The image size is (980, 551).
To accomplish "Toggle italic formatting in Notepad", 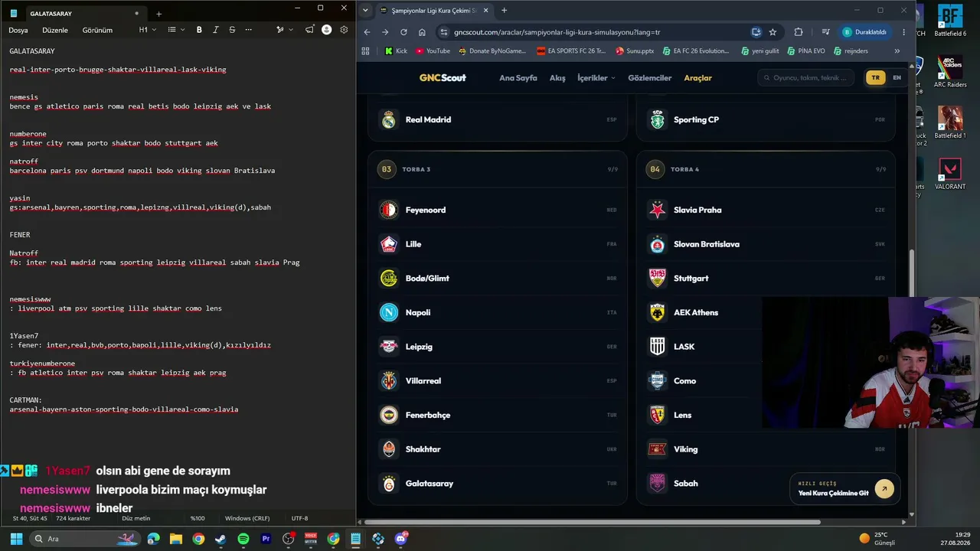I will 216,30.
